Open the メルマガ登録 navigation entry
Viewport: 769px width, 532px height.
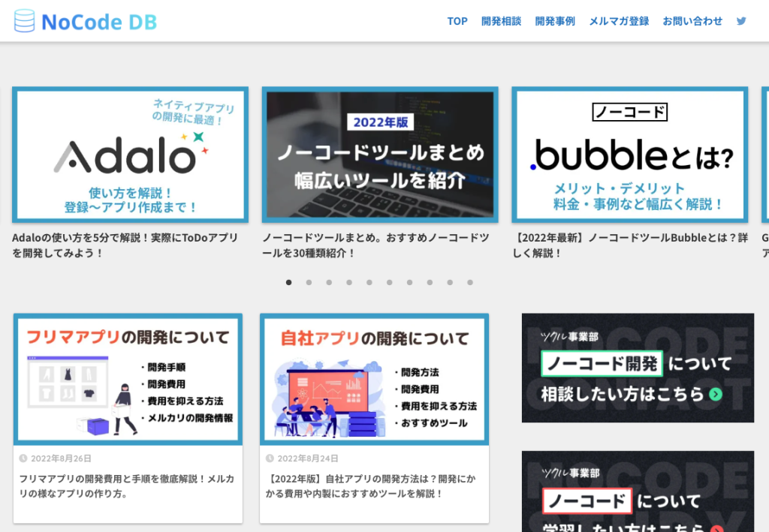tap(619, 21)
